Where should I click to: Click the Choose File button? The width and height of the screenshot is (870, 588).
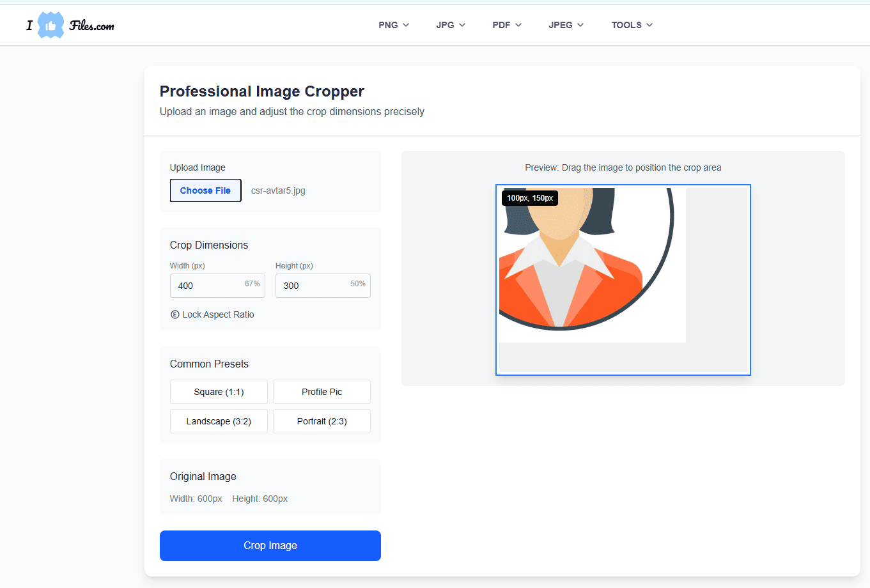point(205,190)
